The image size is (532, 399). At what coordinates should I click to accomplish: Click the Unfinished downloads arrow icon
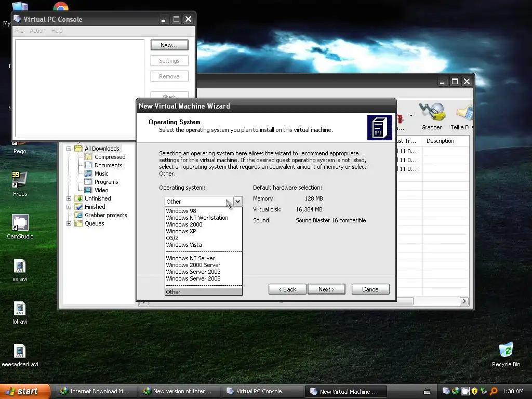tap(78, 198)
